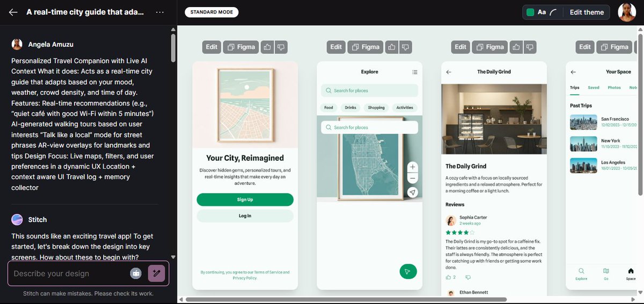Screen dimensions: 644x304
Task: Select the Drinks filter chip
Action: tap(350, 108)
